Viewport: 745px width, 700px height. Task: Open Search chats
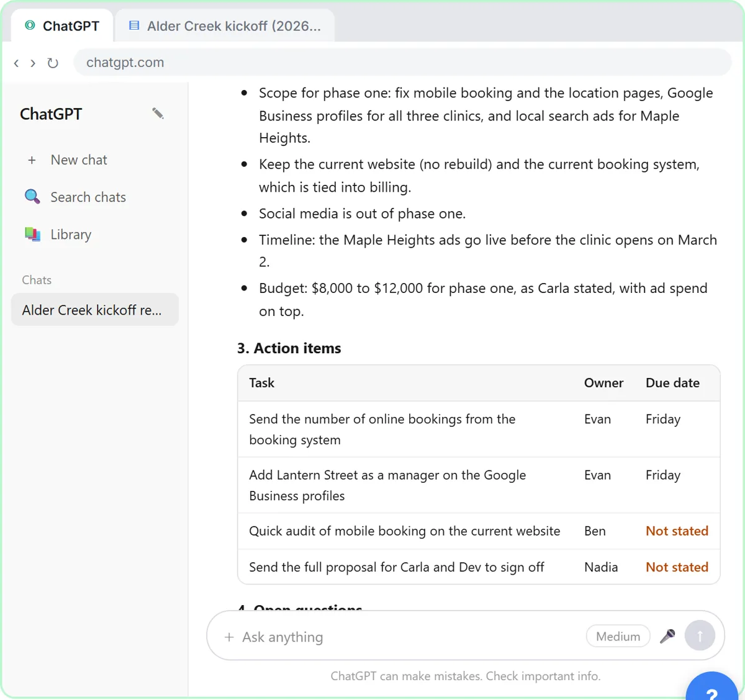(95, 197)
